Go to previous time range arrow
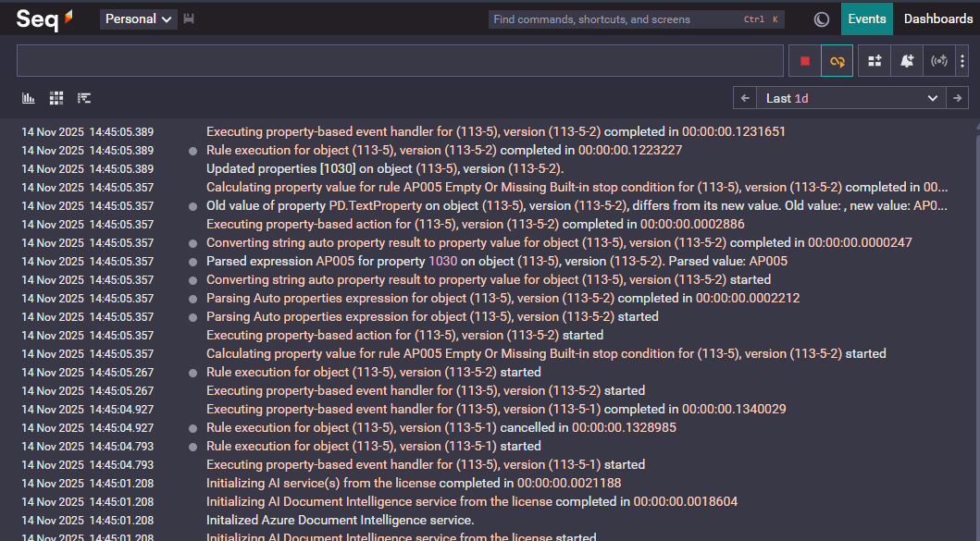980x541 pixels. [745, 98]
